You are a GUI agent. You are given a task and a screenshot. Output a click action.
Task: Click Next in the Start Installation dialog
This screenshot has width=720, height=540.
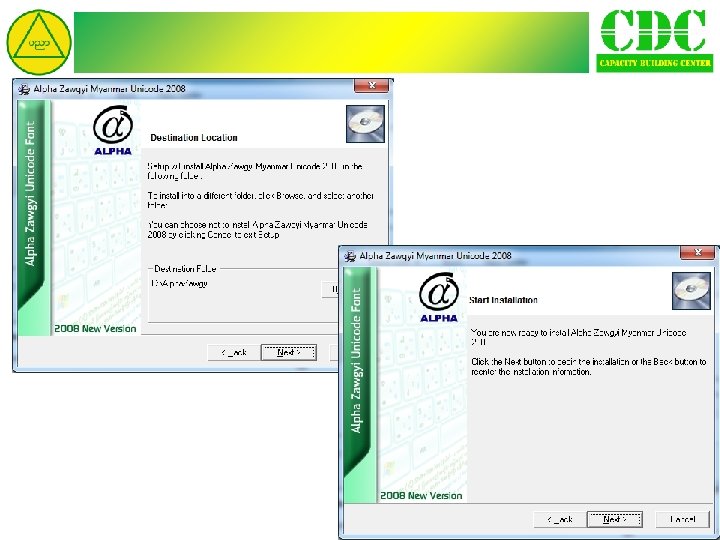[x=614, y=519]
